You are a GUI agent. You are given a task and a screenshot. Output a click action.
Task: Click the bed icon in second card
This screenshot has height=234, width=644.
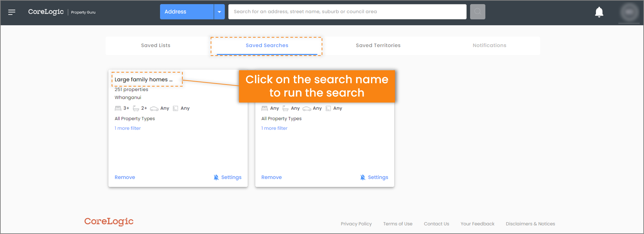265,109
